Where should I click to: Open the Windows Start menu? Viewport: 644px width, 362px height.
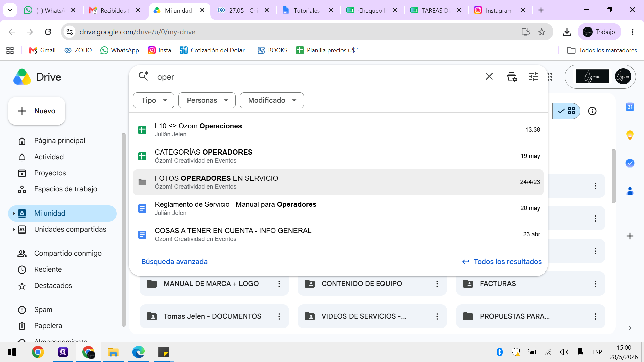click(x=12, y=352)
